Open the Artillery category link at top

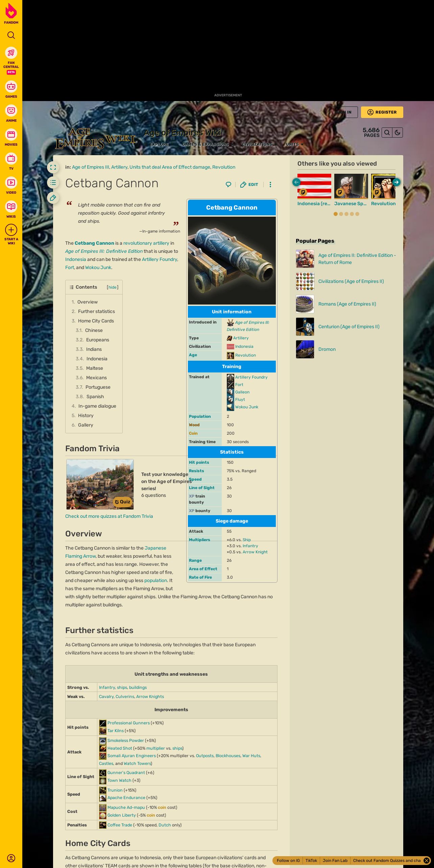pos(119,167)
